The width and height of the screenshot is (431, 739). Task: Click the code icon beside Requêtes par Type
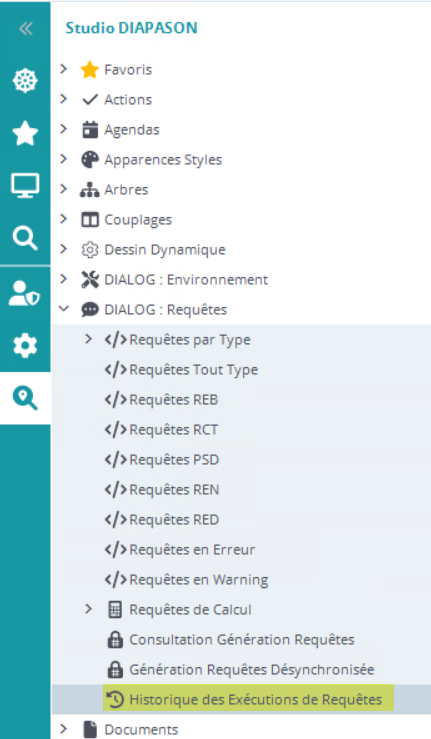click(116, 340)
